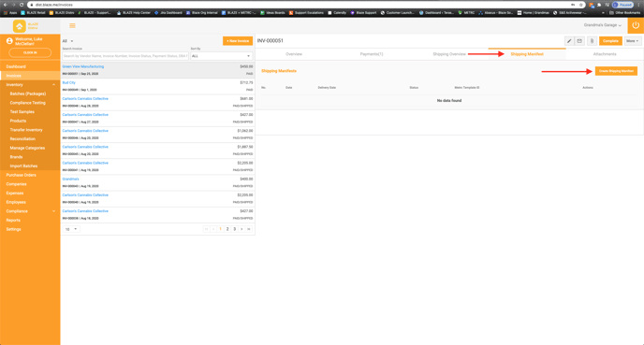Open the Bud City invoice
Screen dimensions: 644x345
pyautogui.click(x=69, y=82)
